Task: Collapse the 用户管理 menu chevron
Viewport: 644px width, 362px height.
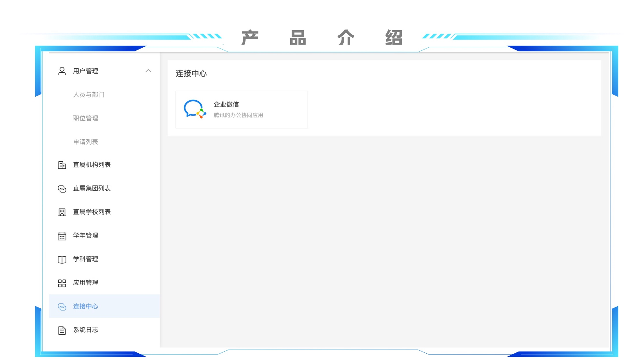Action: point(148,71)
